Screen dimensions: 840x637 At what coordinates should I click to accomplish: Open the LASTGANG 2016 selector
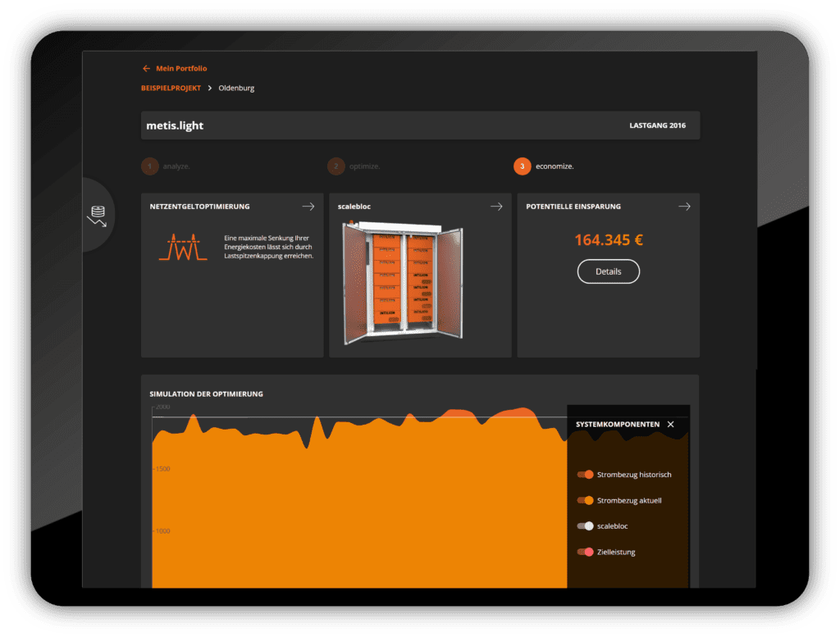tap(657, 125)
